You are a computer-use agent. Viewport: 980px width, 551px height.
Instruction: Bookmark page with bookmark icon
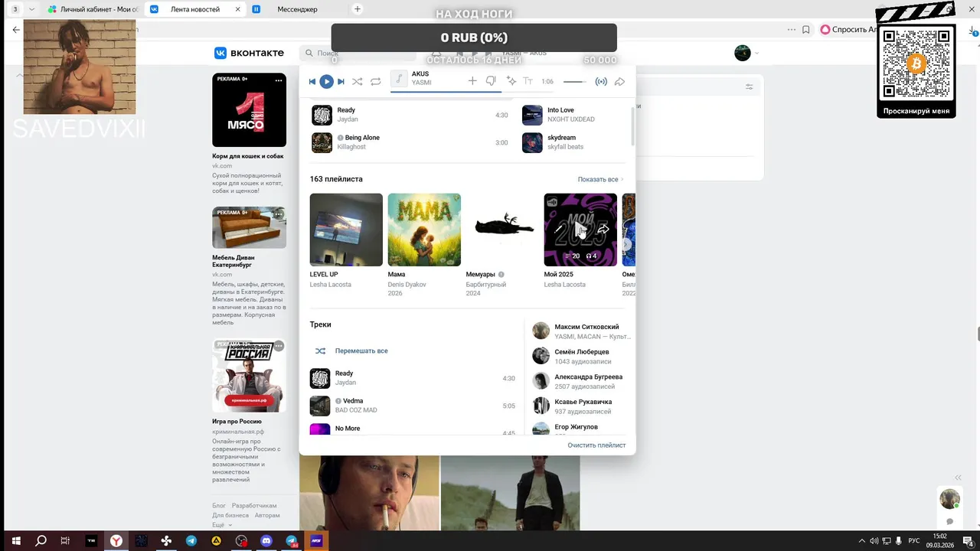(806, 30)
